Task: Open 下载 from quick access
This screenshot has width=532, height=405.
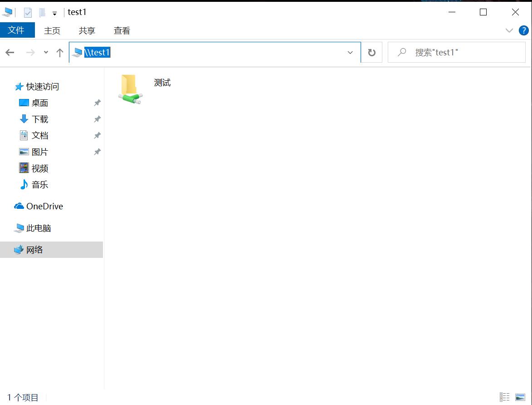Action: [x=39, y=119]
